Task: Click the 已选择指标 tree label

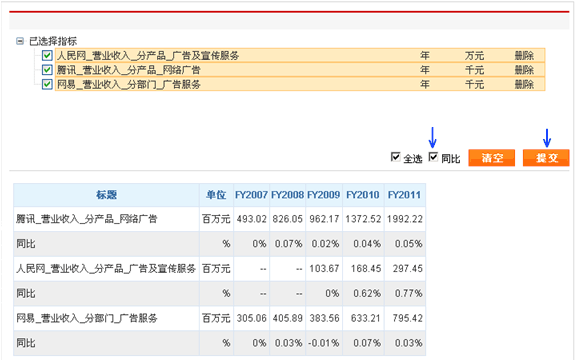Action: click(x=53, y=41)
